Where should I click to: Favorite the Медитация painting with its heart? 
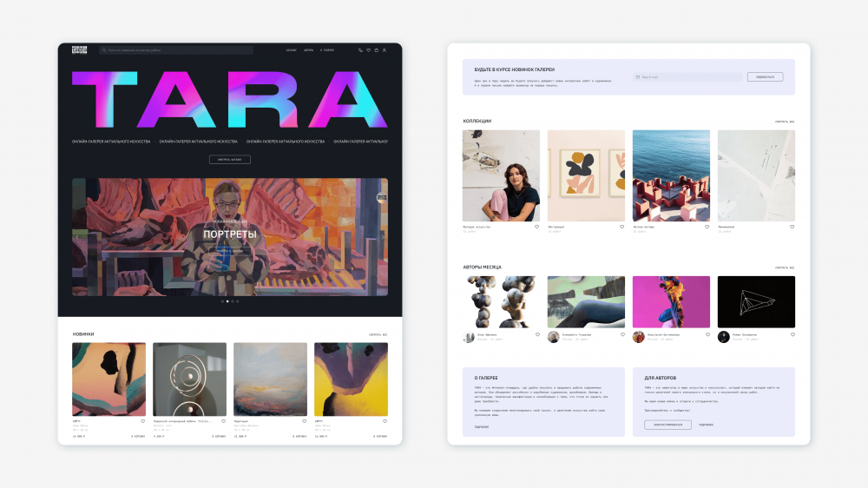point(304,421)
